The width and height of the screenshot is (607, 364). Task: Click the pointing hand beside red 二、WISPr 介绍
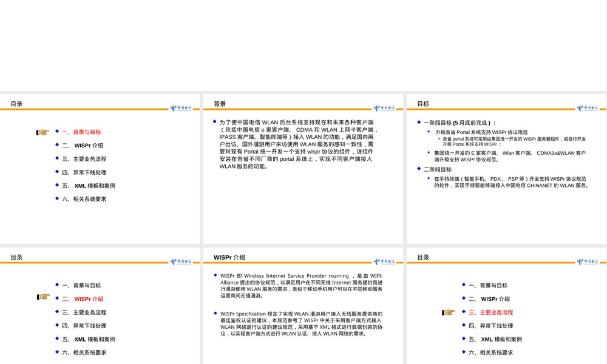point(43,297)
